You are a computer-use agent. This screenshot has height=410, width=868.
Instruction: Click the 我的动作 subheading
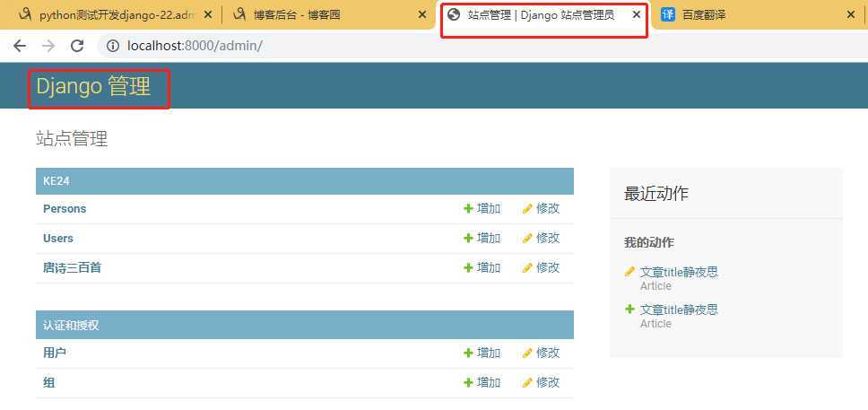tap(649, 242)
